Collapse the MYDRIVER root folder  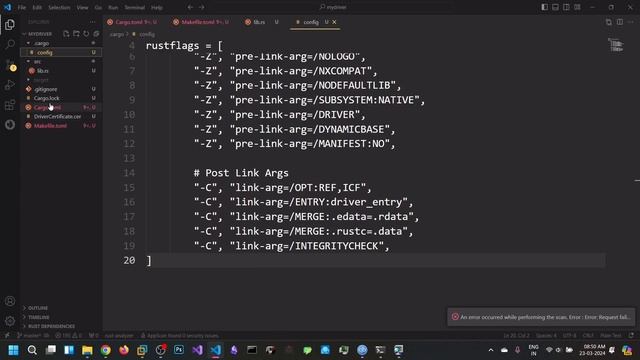point(39,34)
